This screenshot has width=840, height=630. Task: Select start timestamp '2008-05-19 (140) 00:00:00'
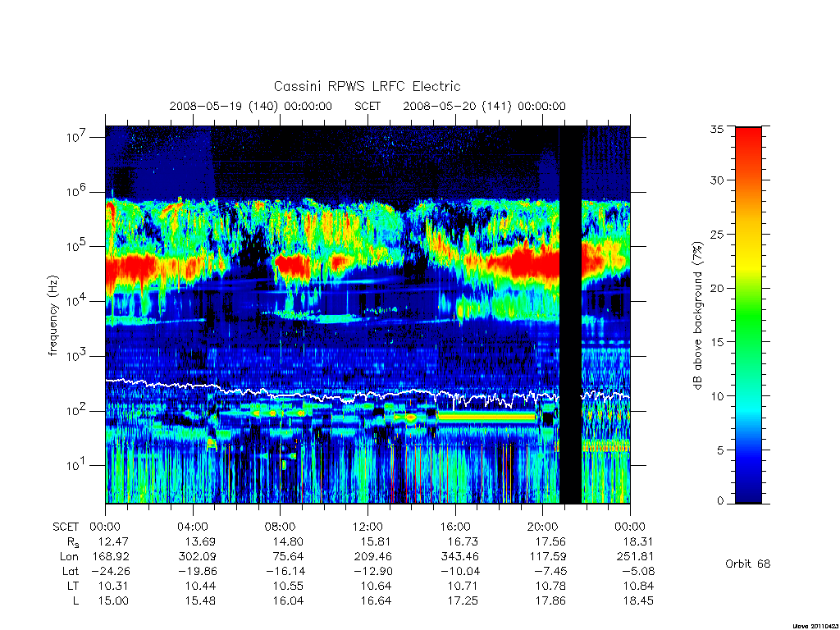point(251,106)
